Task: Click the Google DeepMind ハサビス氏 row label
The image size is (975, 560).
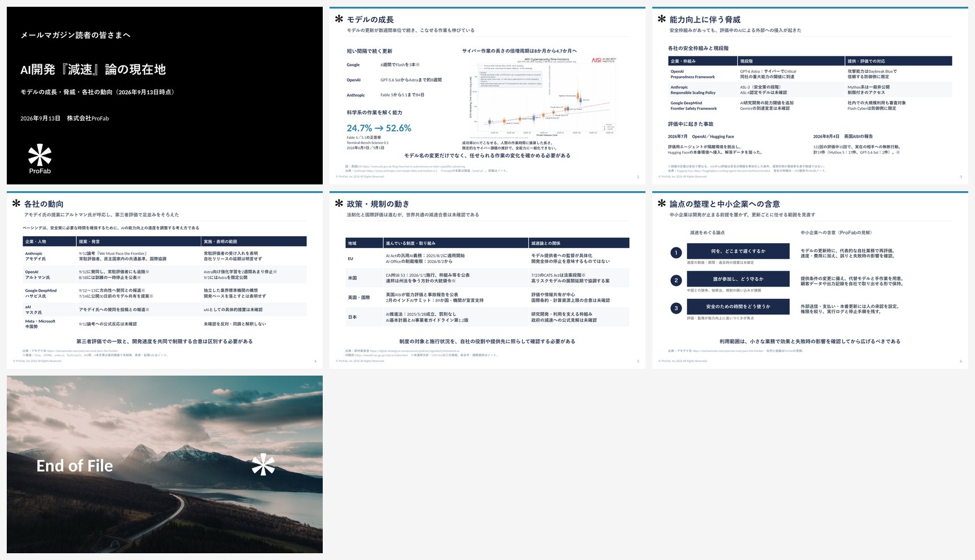Action: coord(41,293)
